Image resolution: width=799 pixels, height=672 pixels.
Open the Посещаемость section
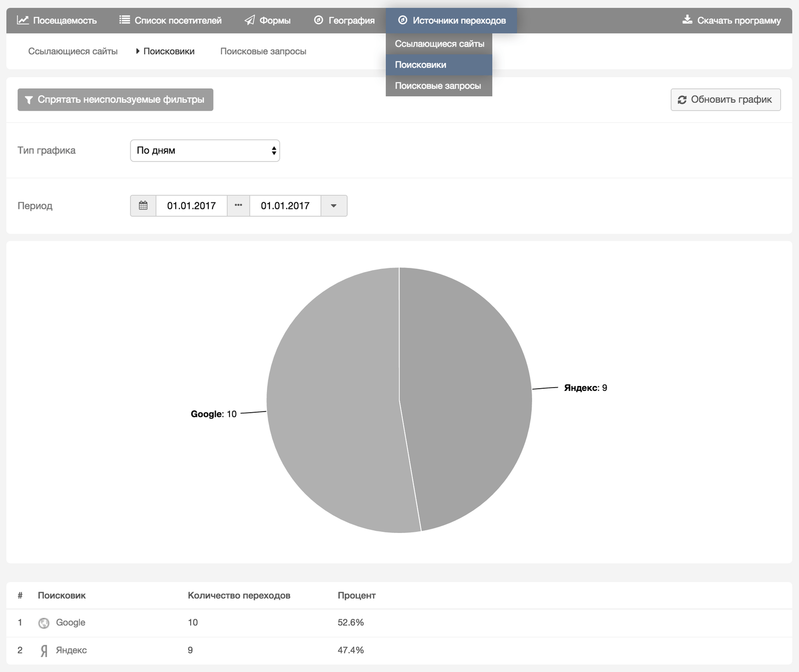57,20
